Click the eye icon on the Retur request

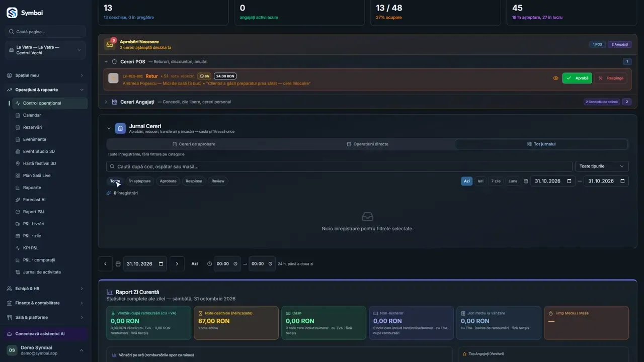(556, 78)
